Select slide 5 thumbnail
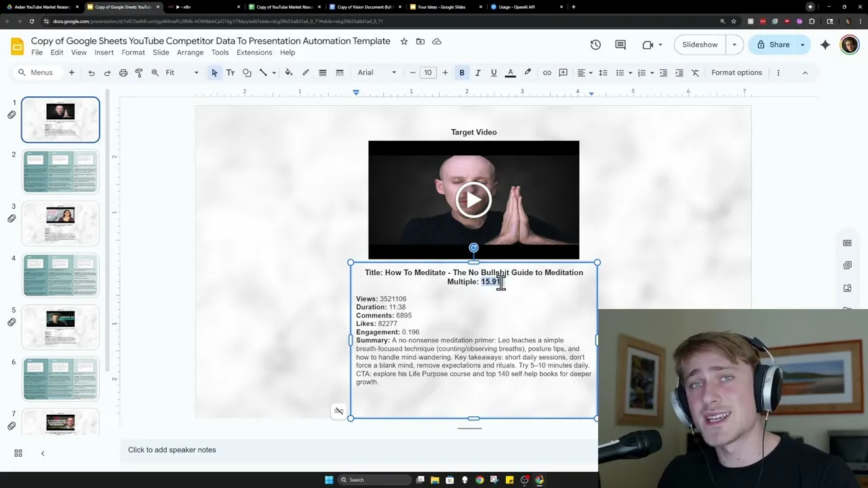This screenshot has height=488, width=868. click(x=60, y=327)
